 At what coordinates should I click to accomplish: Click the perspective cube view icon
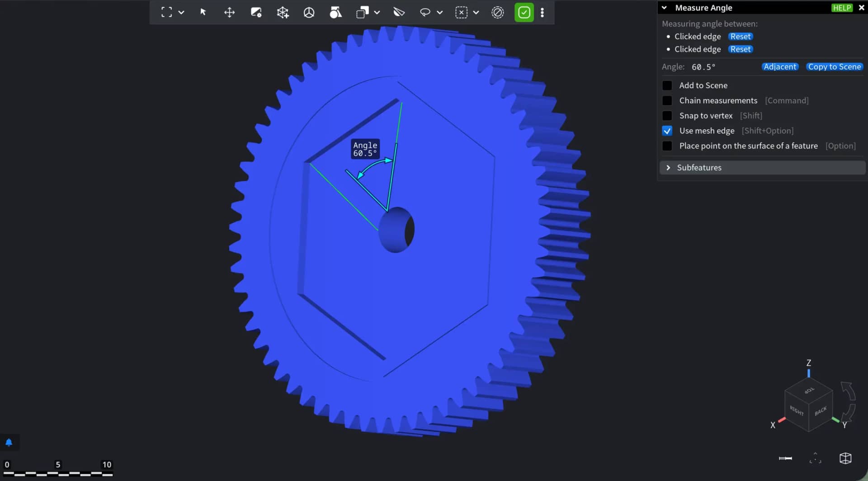[845, 458]
